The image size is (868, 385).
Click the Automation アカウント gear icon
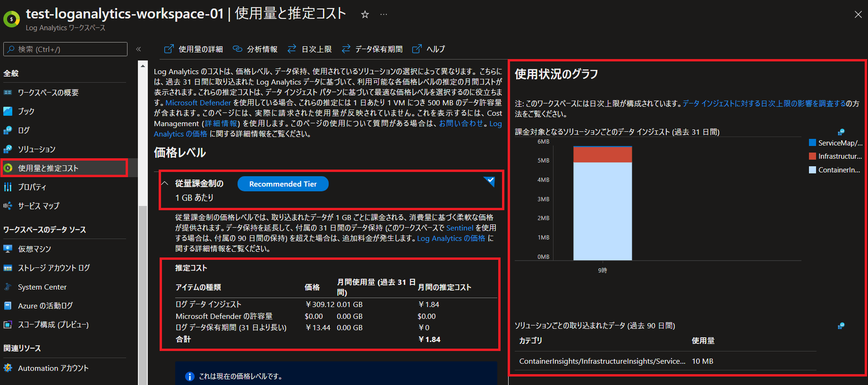tap(8, 368)
